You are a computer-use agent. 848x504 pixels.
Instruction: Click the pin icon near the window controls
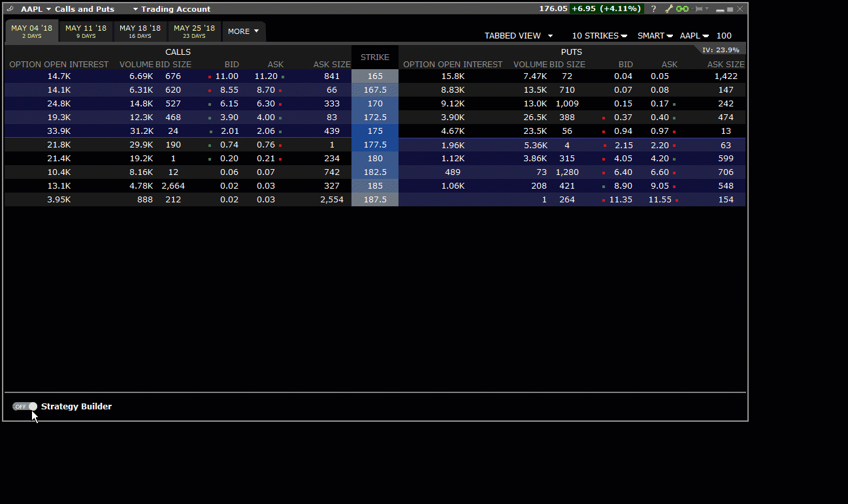point(698,8)
